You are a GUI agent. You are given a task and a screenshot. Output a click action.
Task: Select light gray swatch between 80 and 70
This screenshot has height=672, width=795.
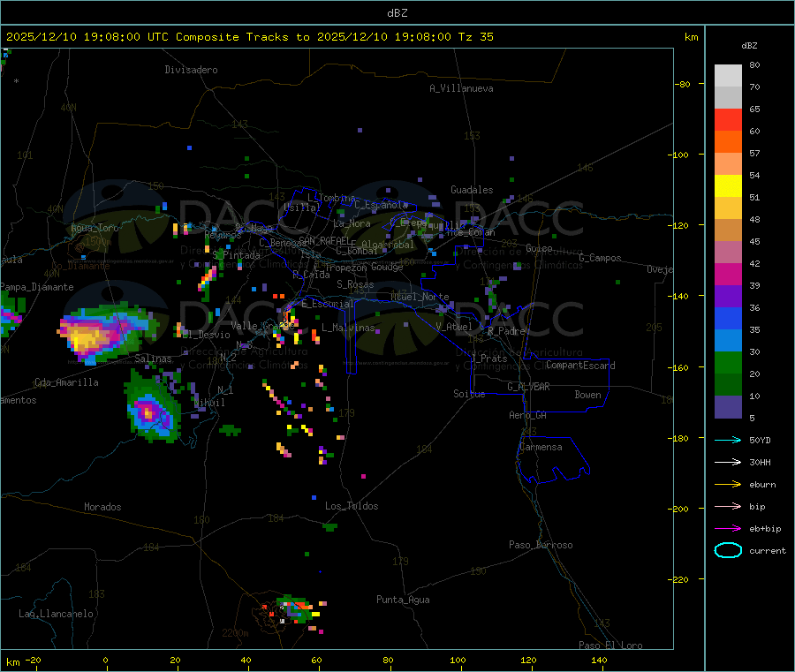point(728,76)
